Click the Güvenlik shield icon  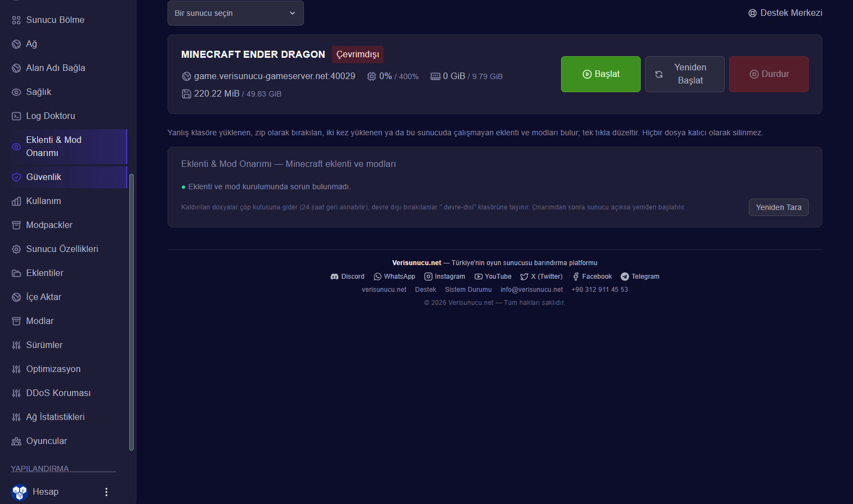point(16,177)
